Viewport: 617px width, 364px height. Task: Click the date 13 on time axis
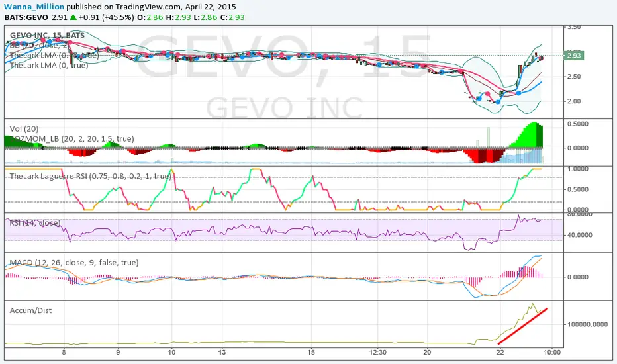point(222,352)
